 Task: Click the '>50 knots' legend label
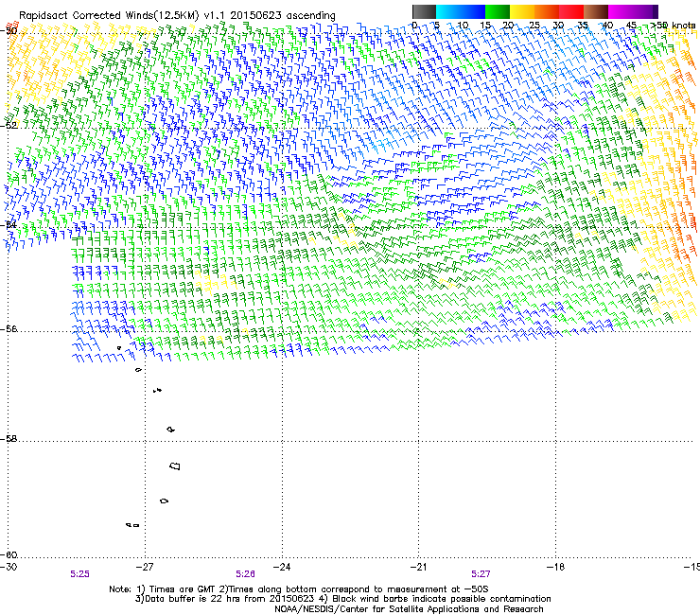674,25
